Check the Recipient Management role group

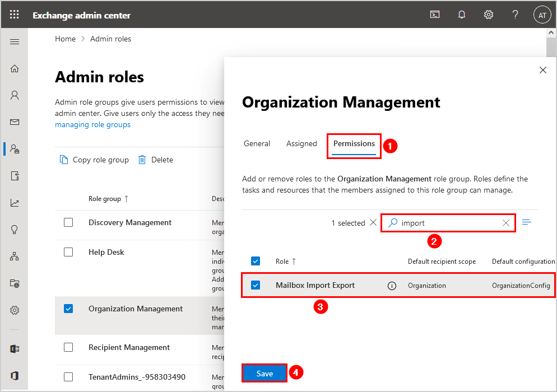pos(68,347)
